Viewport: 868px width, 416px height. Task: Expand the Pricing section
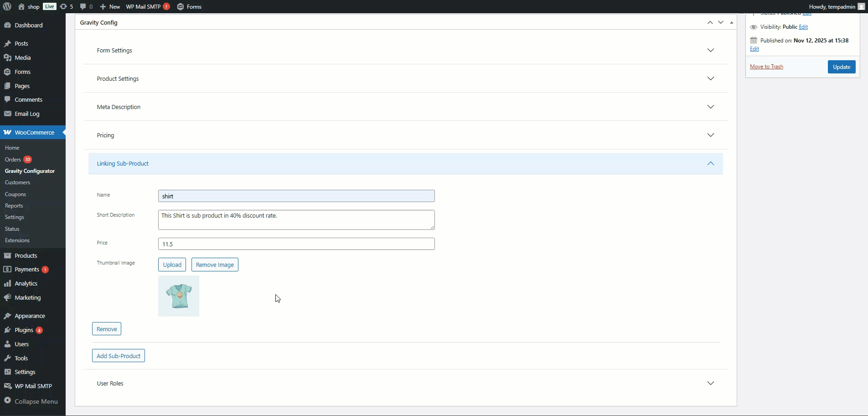[710, 135]
